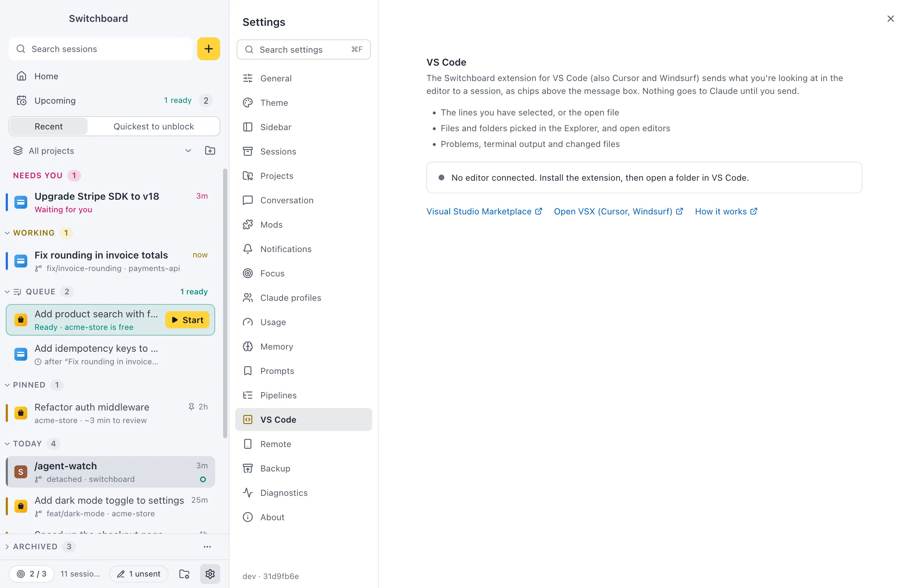Open the 1 unsent drafts pill
Screen dimensions: 918x588
pos(139,574)
